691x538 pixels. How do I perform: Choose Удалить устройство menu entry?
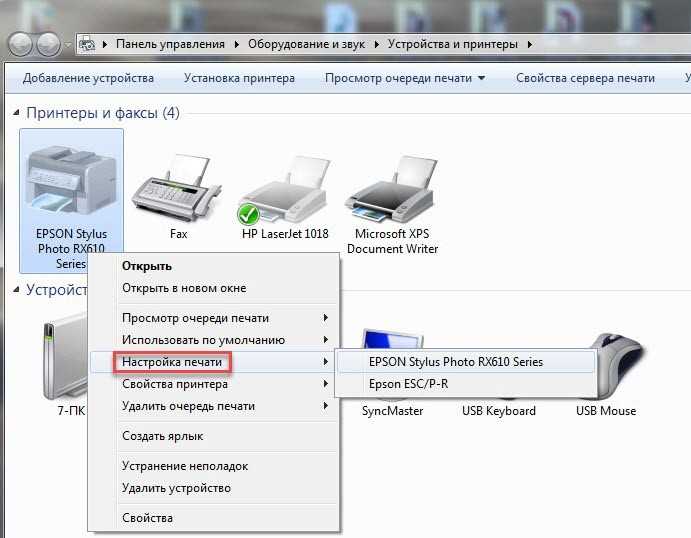click(x=215, y=488)
